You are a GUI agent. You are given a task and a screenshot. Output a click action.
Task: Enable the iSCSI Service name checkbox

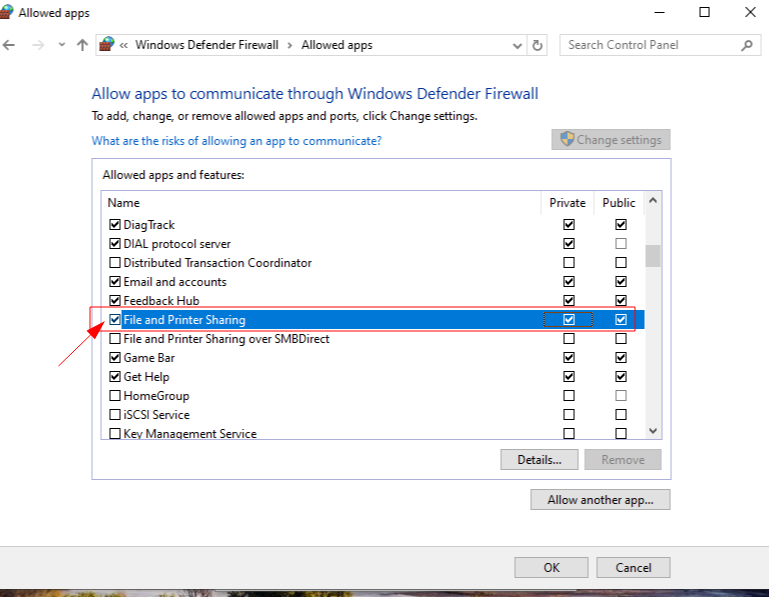point(115,415)
